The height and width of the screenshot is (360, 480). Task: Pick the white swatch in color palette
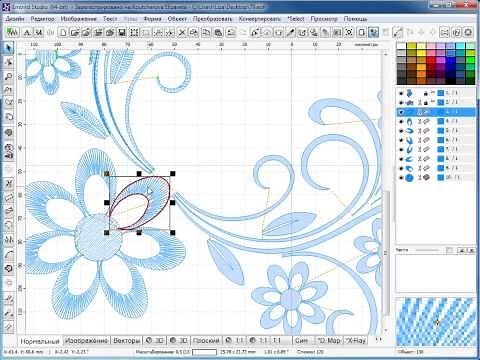[x=402, y=46]
